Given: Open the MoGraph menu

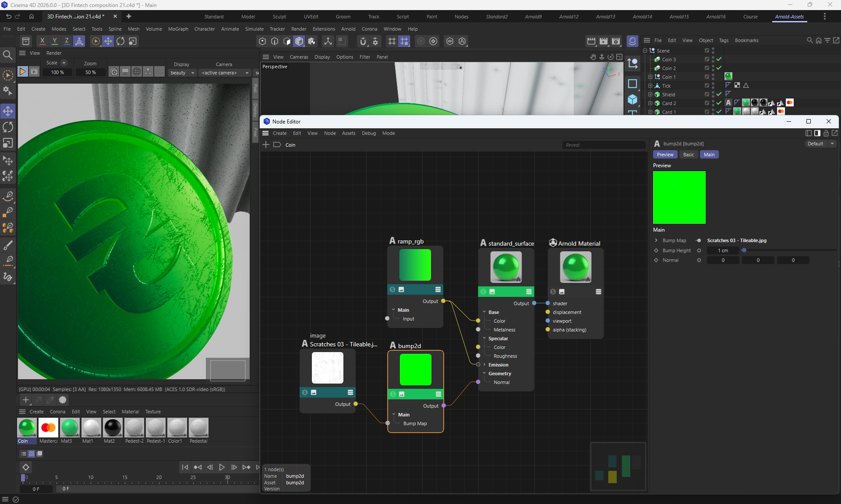Looking at the screenshot, I should (x=178, y=29).
